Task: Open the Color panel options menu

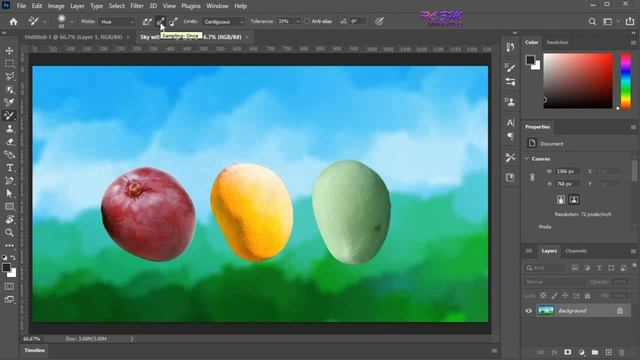Action: (633, 42)
